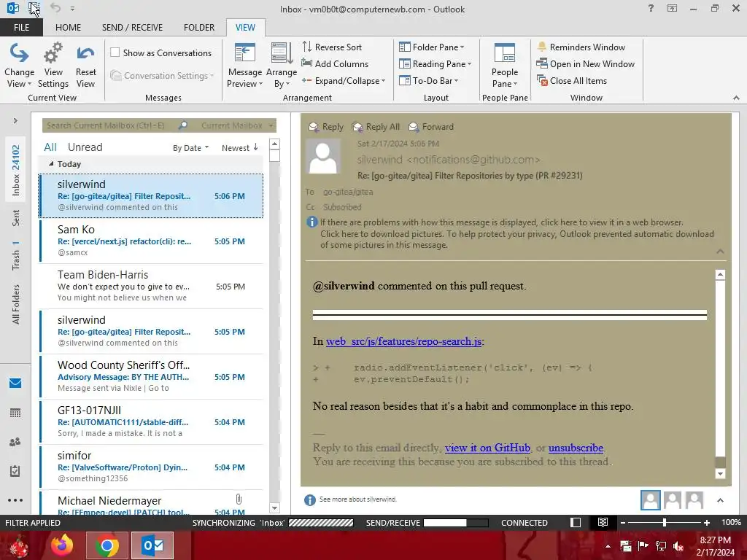Screen dimensions: 747x560
Task: Select the first people pane contact thumbnail
Action: tap(650, 500)
